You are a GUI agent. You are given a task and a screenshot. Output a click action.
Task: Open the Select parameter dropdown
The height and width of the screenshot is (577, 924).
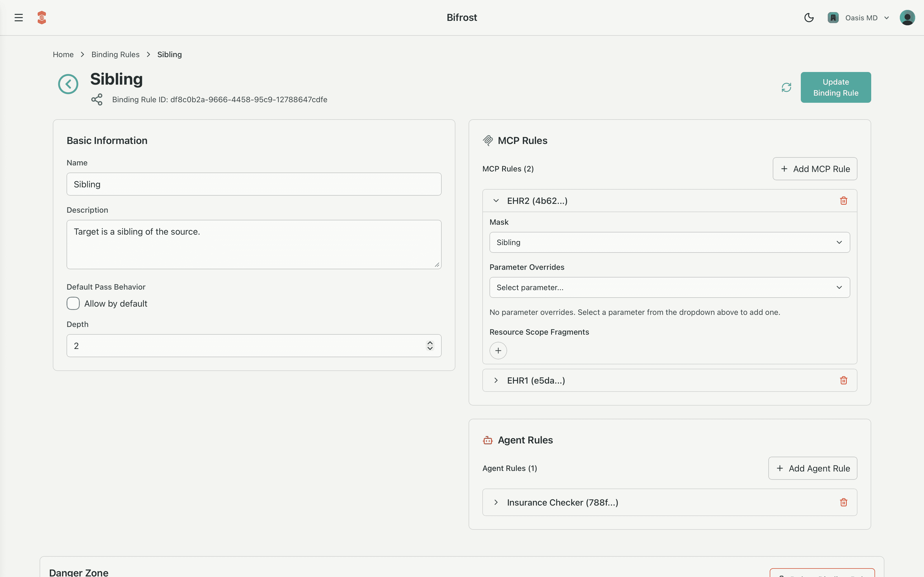tap(669, 287)
